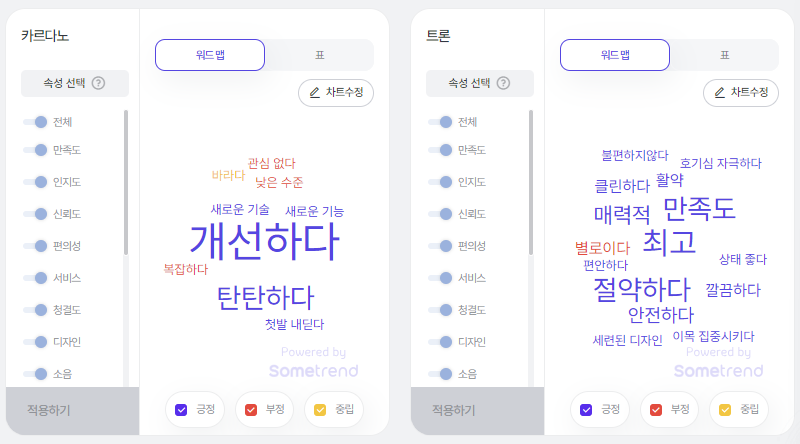This screenshot has width=800, height=444.
Task: Click 적용하기 button in 카르다노 panel
Action: coord(72,410)
